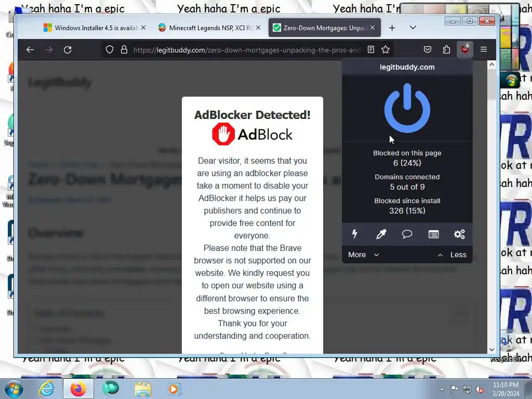Open the Firefox hamburger application menu
532x399 pixels.
[x=484, y=49]
